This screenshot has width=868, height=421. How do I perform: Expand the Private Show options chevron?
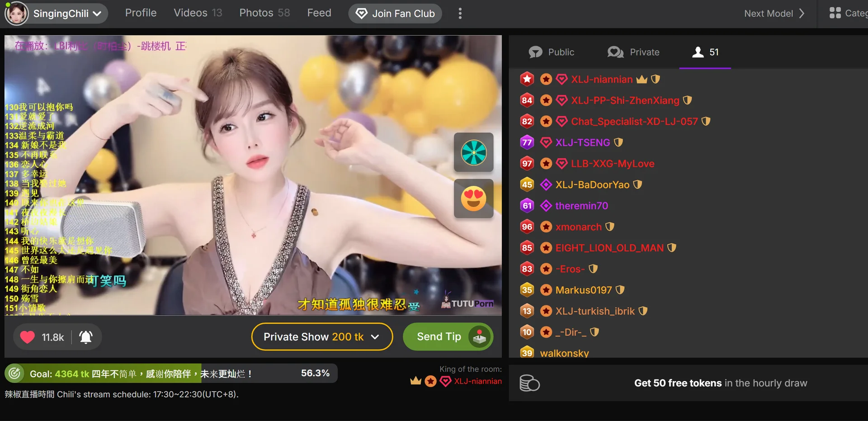click(x=375, y=337)
